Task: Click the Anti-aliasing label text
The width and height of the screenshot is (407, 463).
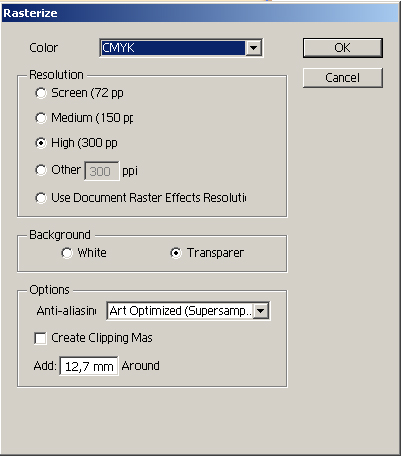Action: pos(66,311)
